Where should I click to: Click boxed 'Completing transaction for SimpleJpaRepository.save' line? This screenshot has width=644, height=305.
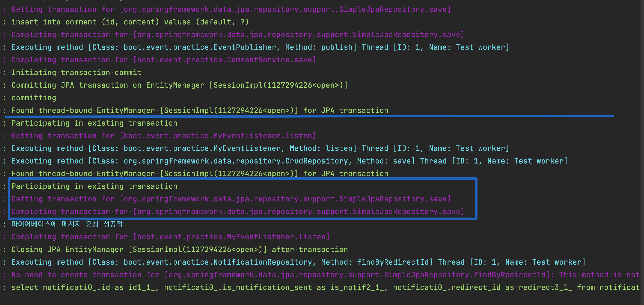pos(238,212)
